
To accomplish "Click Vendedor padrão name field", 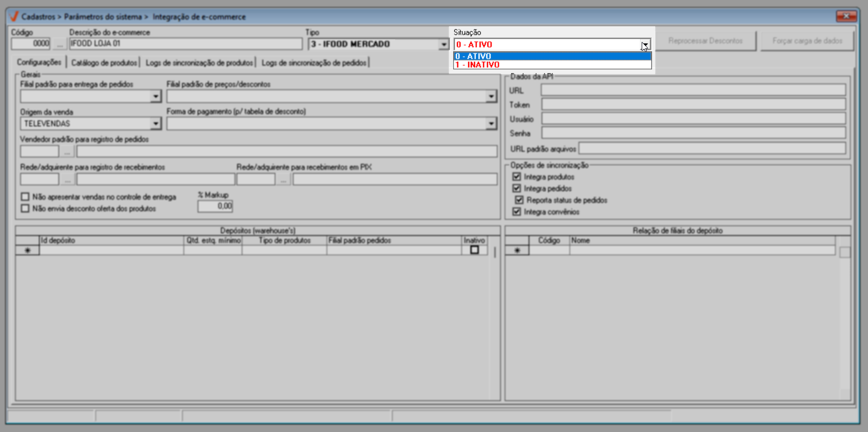I will point(287,152).
